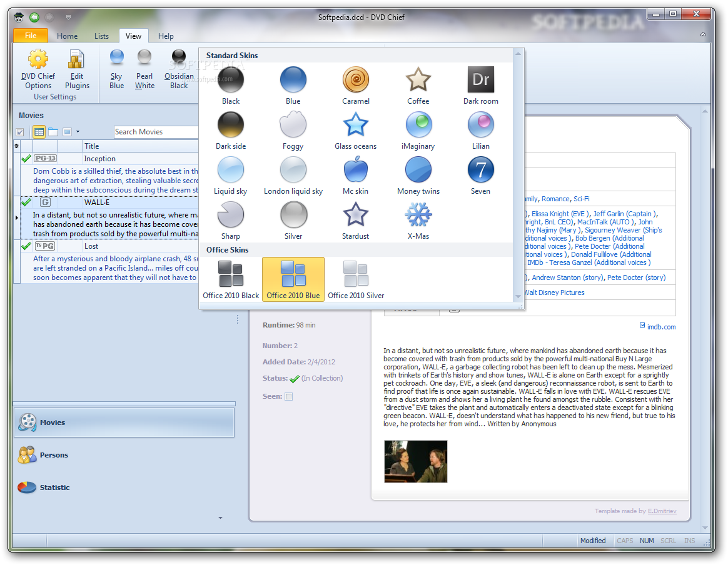Viewport: 728px width, 565px height.
Task: Switch to folder view mode
Action: (53, 132)
